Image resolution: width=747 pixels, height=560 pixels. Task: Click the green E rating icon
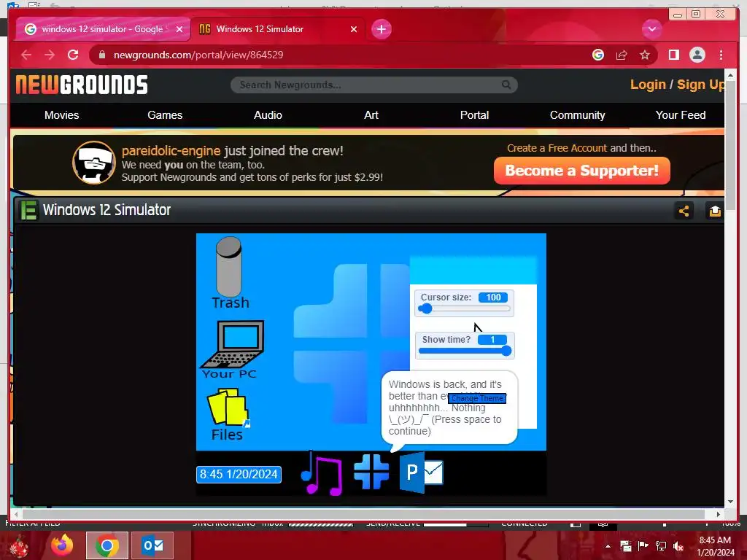pyautogui.click(x=28, y=210)
